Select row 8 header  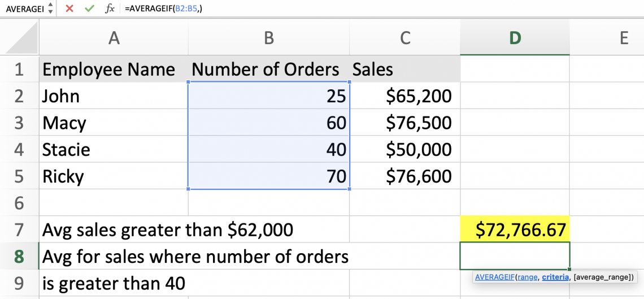coord(19,257)
